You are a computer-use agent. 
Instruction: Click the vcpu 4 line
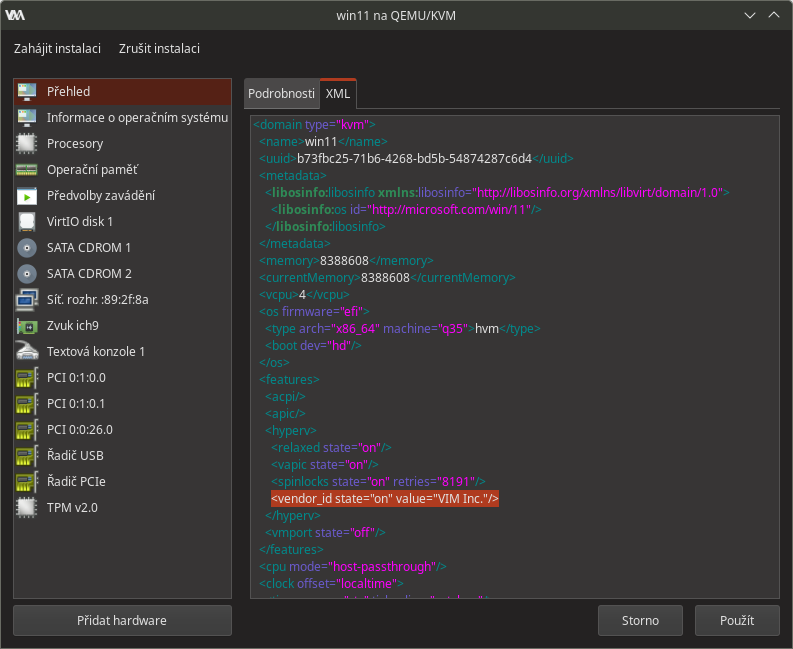click(x=304, y=295)
